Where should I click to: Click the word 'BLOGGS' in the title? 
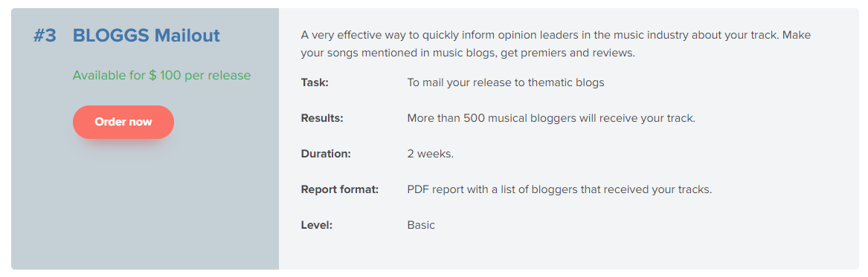(111, 36)
